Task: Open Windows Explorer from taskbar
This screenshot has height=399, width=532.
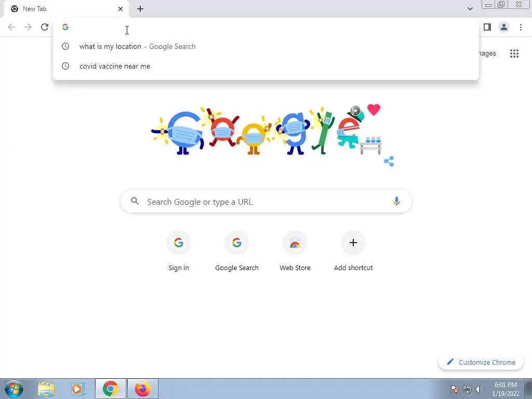Action: (x=46, y=389)
